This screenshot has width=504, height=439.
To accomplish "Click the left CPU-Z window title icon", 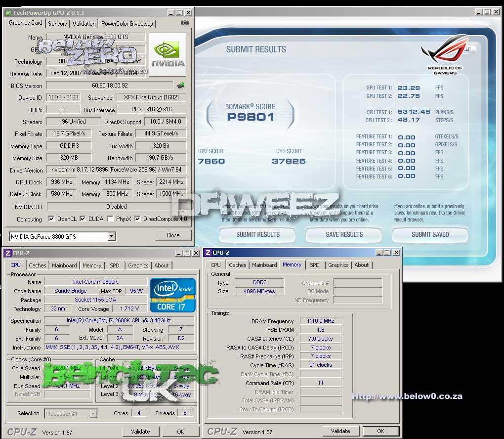I will tap(8, 253).
